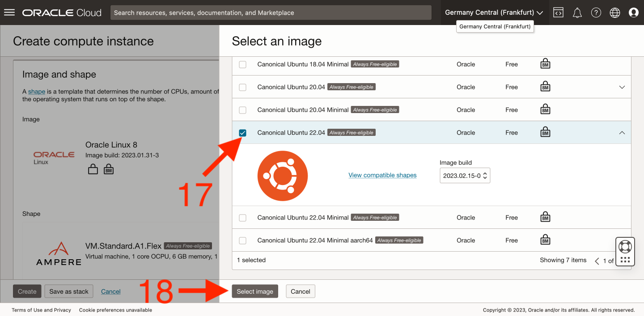This screenshot has width=644, height=316.
Task: Uncheck the Canonical Ubuntu 22.04 checkbox
Action: pos(243,133)
